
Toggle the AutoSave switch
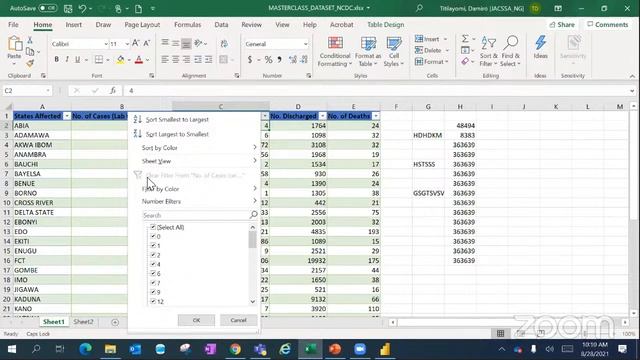(x=48, y=8)
